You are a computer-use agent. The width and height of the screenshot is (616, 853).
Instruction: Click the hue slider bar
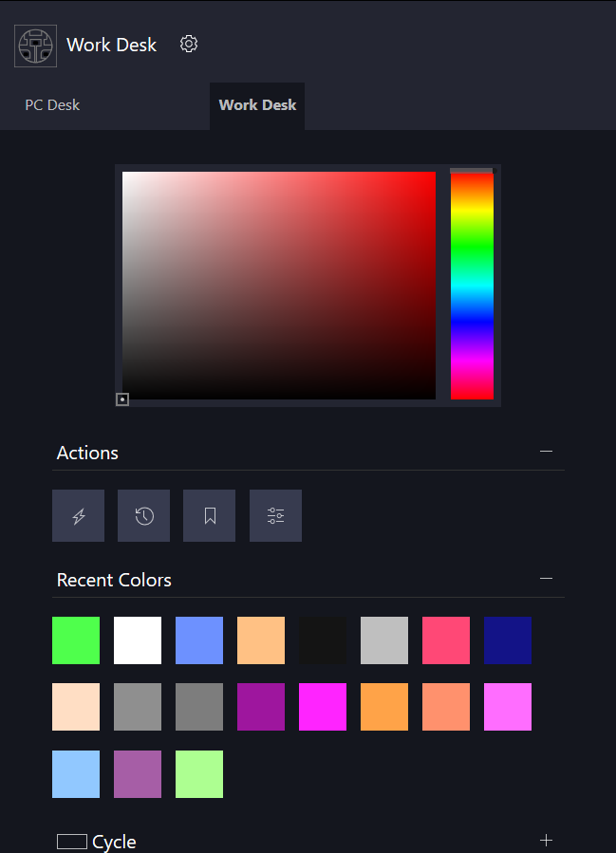(473, 286)
